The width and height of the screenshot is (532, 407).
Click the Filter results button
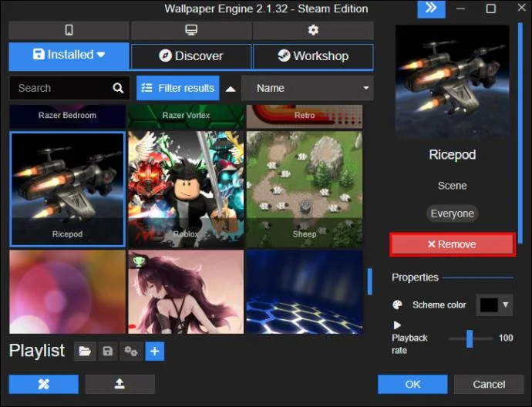tap(178, 88)
